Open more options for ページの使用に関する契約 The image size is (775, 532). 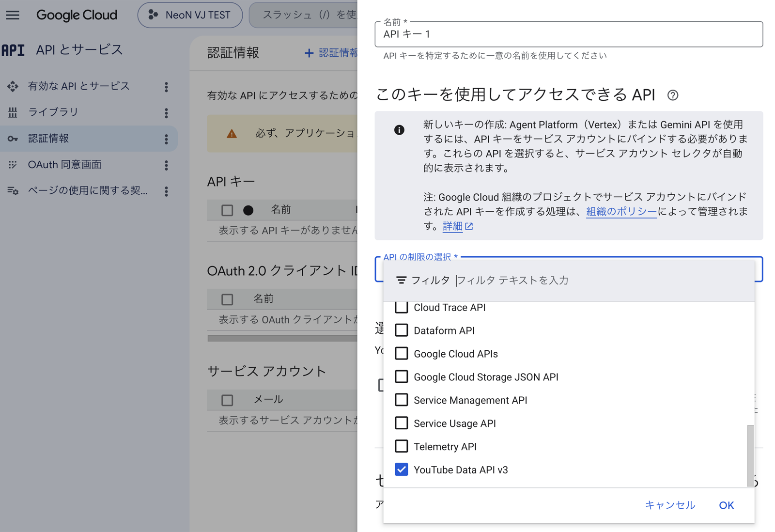166,191
